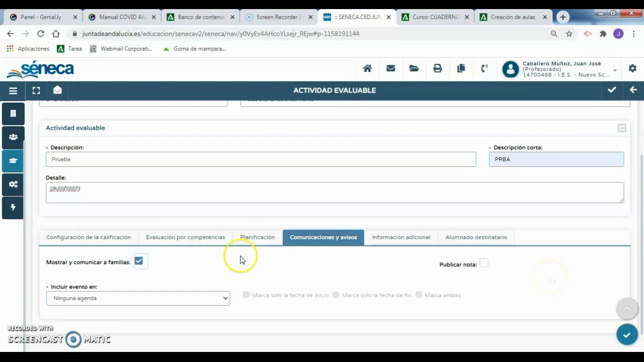Click the lightning bolt sidebar icon
644x362 pixels.
13,208
